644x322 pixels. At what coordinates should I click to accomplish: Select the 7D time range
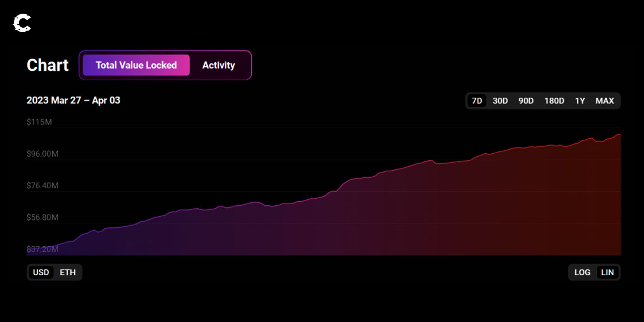coord(477,101)
